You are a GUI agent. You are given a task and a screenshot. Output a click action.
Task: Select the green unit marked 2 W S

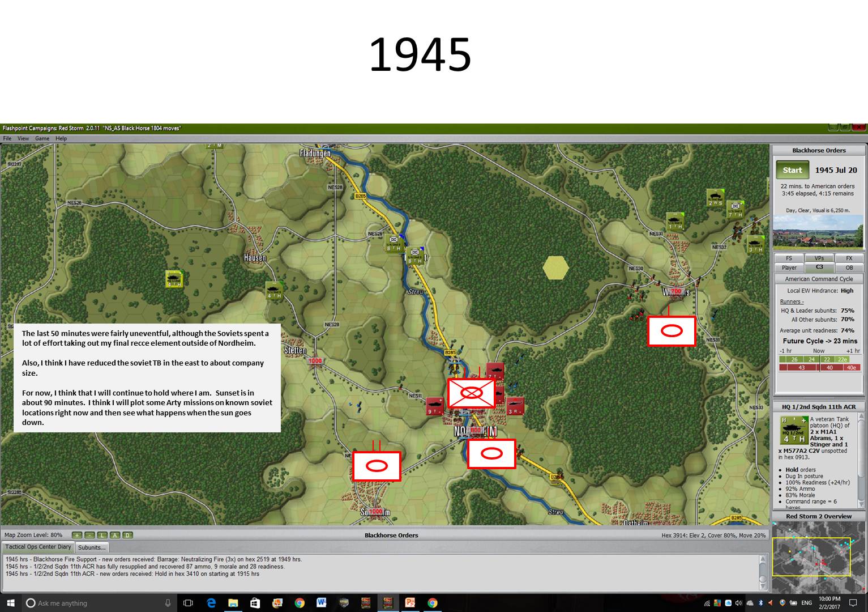[x=716, y=198]
